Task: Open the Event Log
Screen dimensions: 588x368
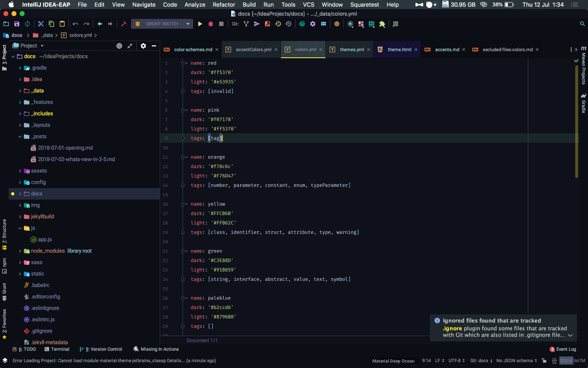Action: (x=566, y=349)
